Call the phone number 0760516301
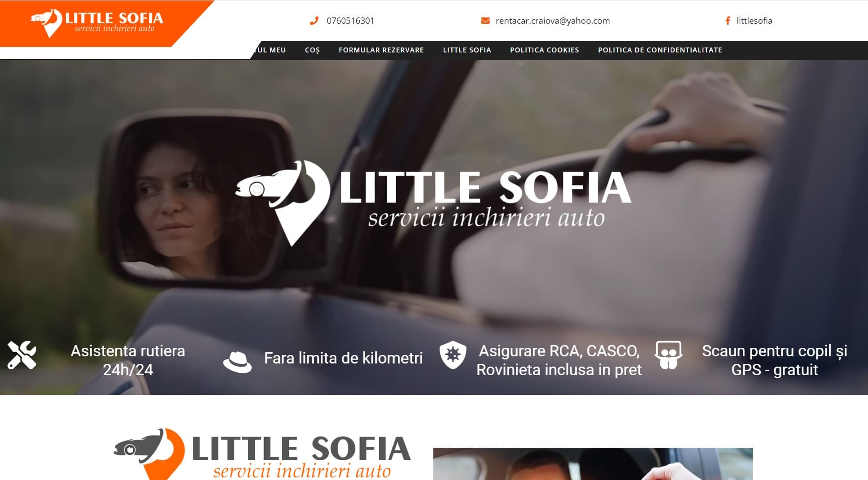 pos(350,21)
